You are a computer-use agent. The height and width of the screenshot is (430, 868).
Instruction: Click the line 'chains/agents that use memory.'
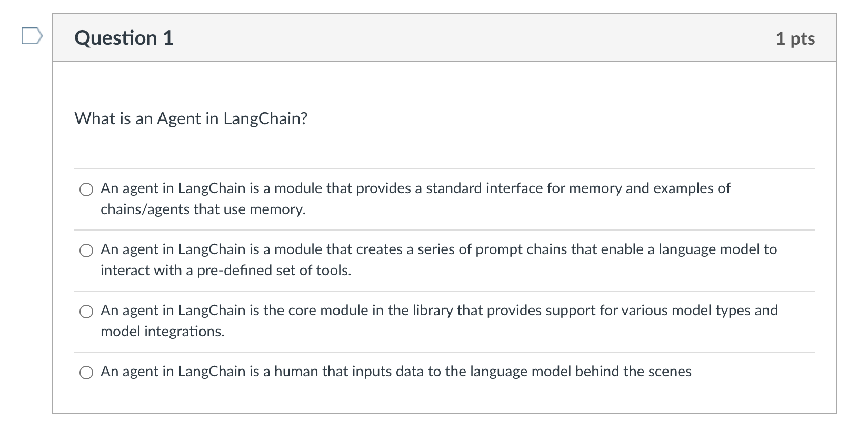pyautogui.click(x=203, y=209)
